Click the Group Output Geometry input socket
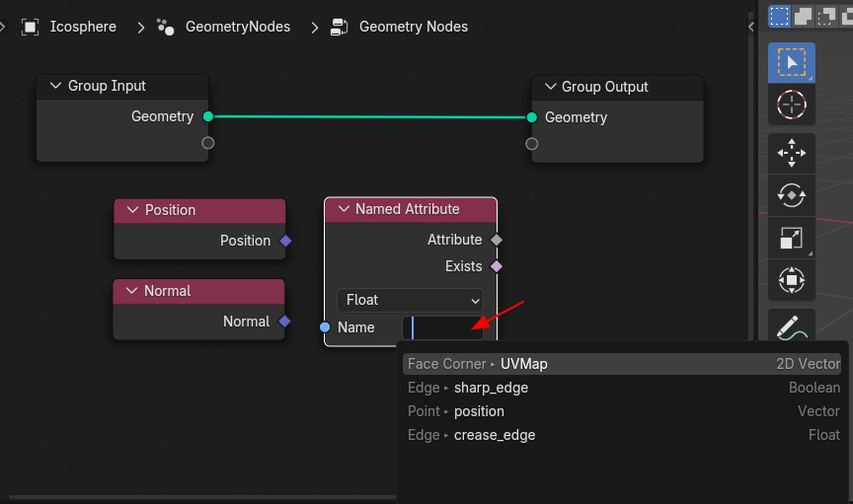 [531, 117]
